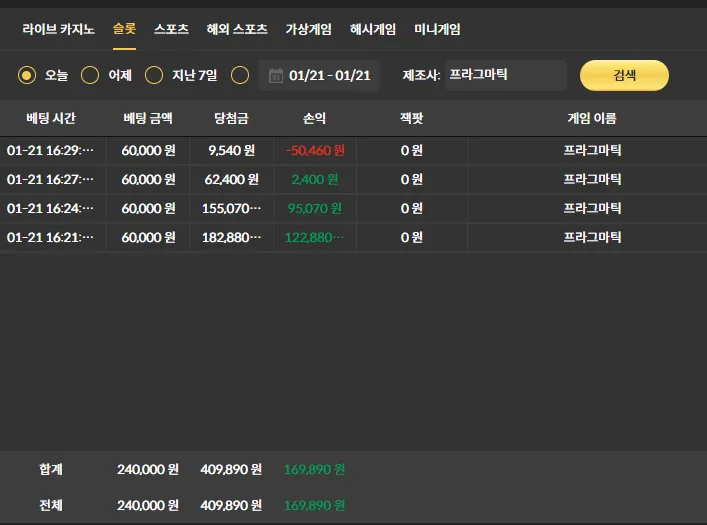Select the 미니게임 tab

tap(437, 29)
